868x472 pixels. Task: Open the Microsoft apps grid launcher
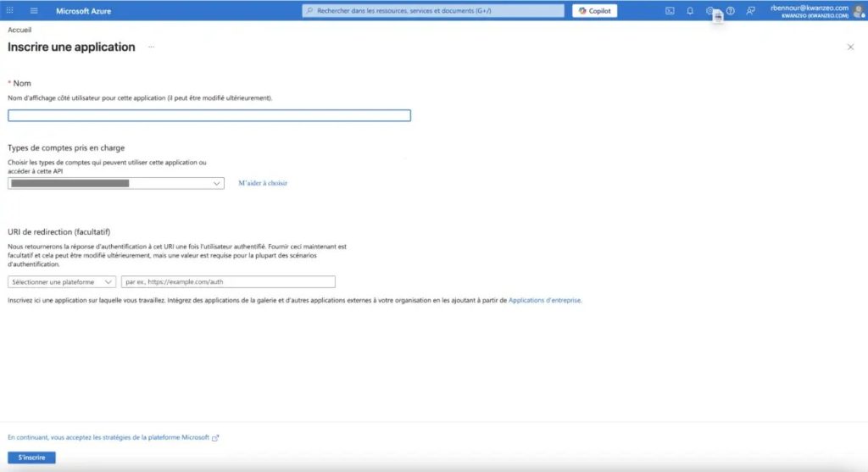pyautogui.click(x=10, y=10)
